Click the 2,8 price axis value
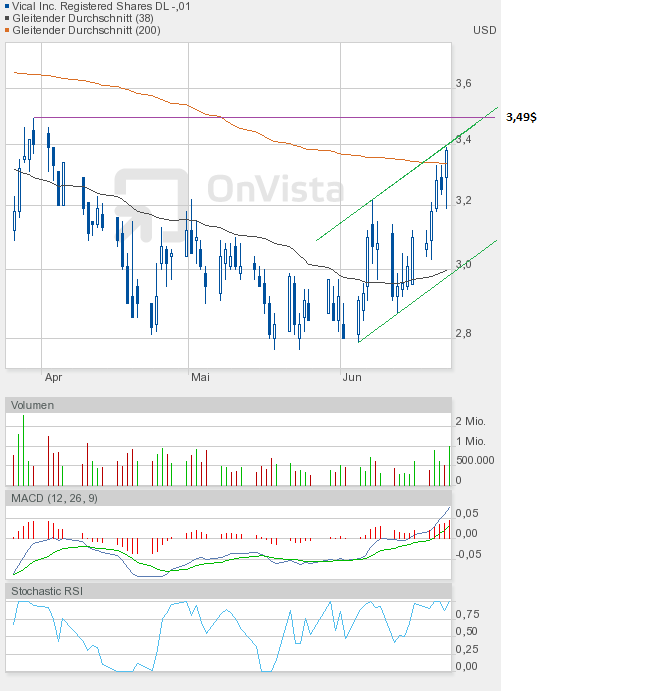This screenshot has width=659, height=691. [463, 333]
